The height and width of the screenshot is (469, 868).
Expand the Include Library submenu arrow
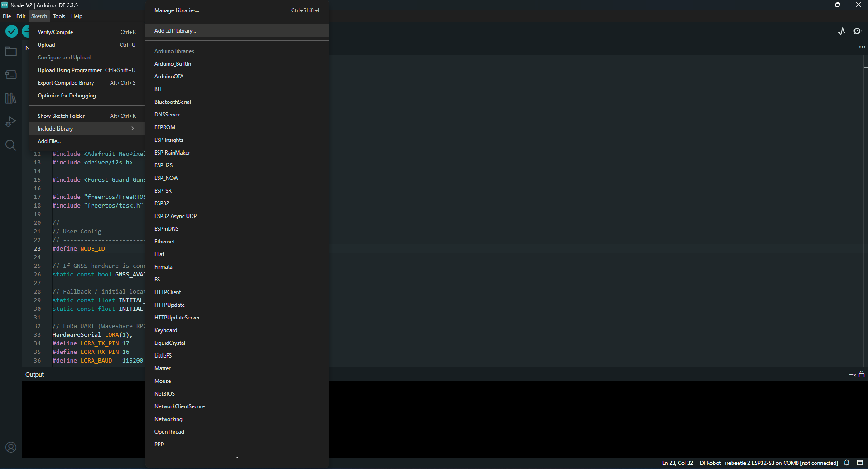tap(133, 129)
